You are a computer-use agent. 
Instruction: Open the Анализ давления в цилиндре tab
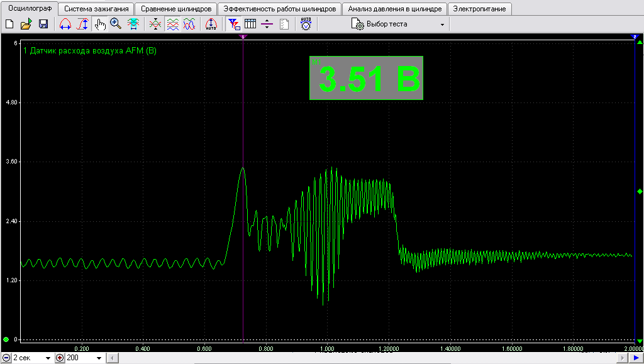[395, 9]
